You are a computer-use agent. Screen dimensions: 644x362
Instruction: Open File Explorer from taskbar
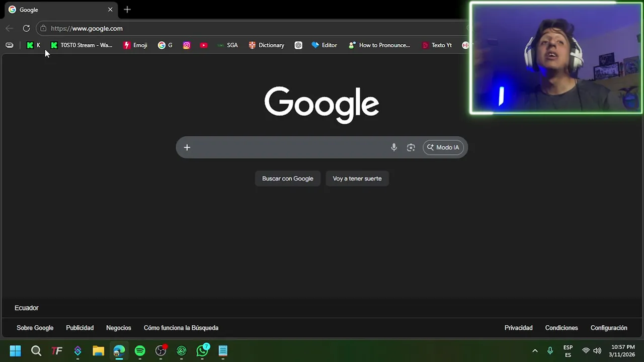98,350
